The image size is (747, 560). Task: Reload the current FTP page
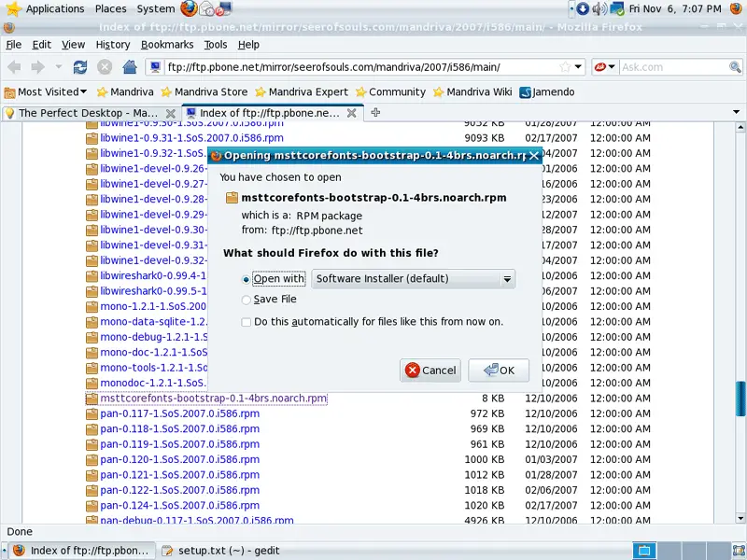[x=80, y=67]
